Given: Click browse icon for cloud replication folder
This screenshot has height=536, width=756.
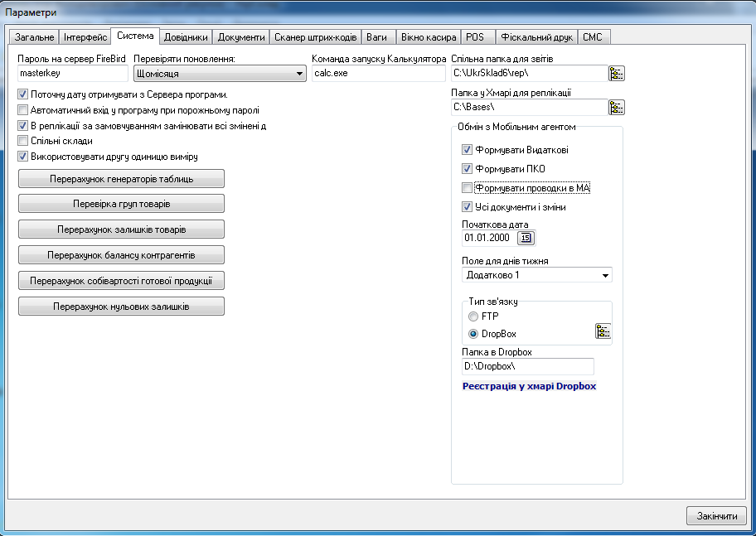Looking at the screenshot, I should (x=616, y=108).
